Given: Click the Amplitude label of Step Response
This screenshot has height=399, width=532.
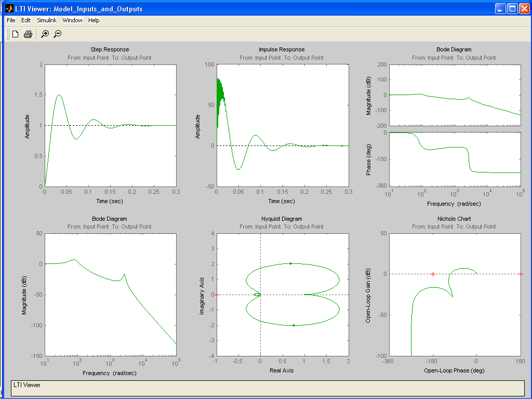Looking at the screenshot, I should coord(27,127).
